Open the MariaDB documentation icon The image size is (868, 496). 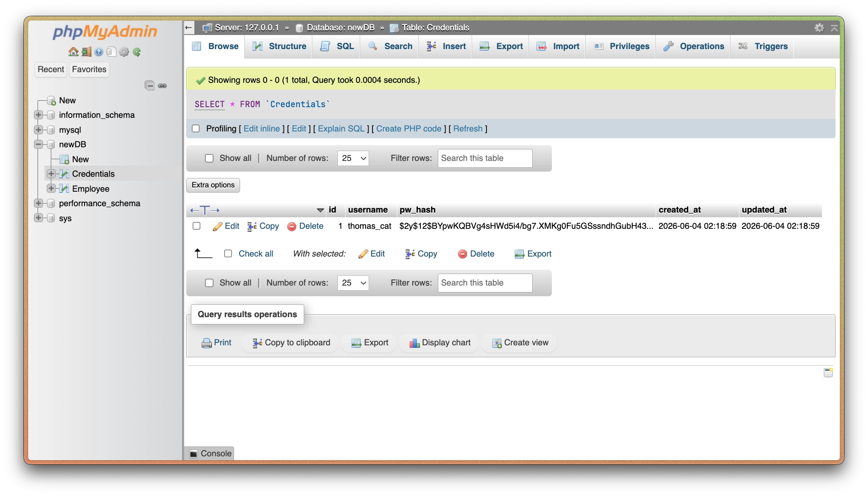(x=111, y=52)
